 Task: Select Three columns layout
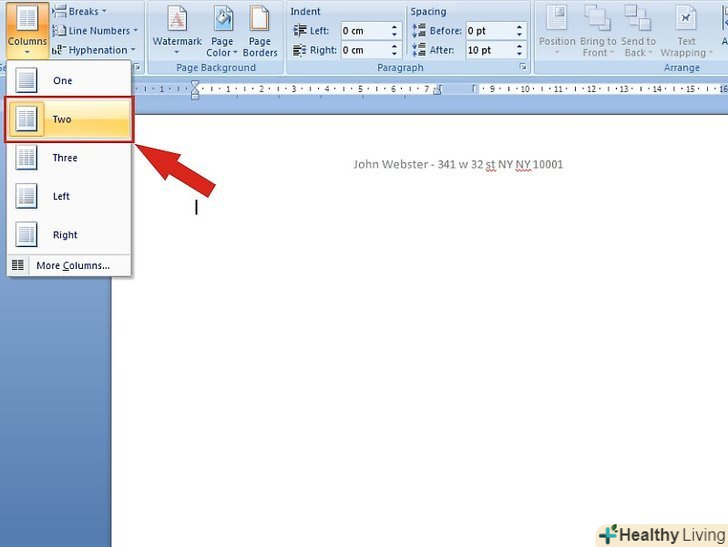[69, 158]
